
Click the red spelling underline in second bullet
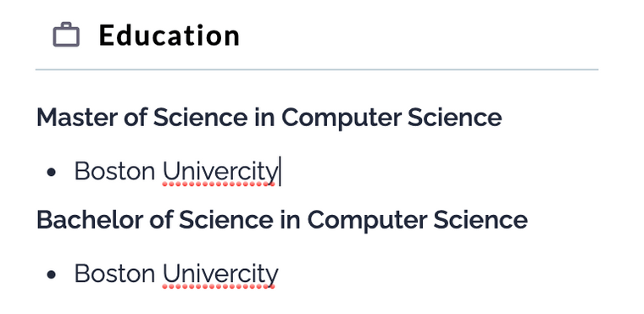pos(219,287)
